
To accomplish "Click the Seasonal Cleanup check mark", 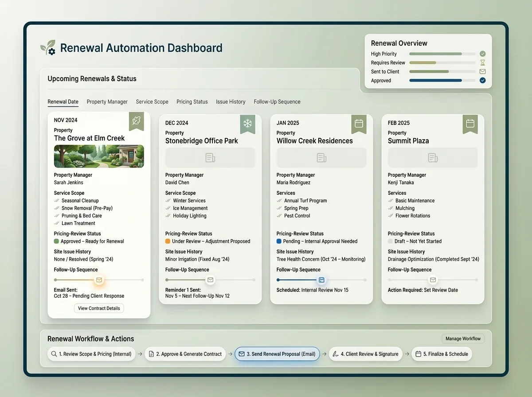I will (x=57, y=201).
